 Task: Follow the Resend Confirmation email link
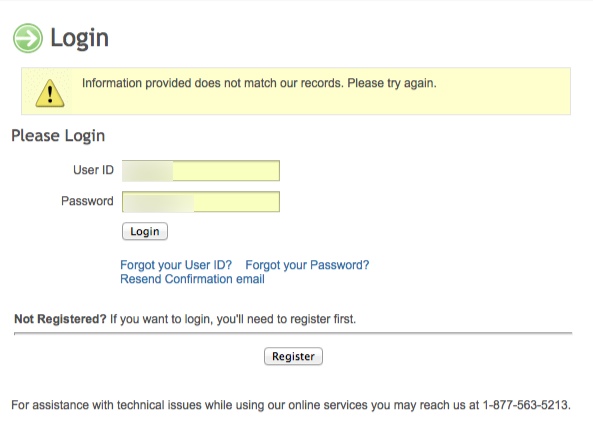click(x=192, y=279)
